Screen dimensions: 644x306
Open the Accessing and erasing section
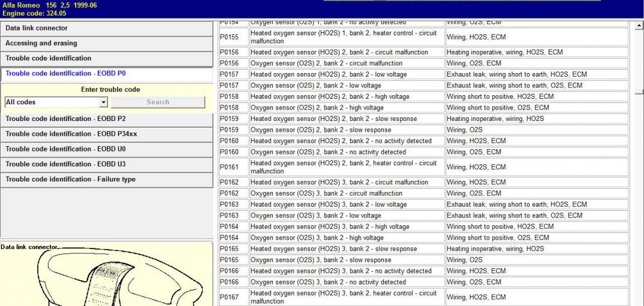click(x=106, y=44)
